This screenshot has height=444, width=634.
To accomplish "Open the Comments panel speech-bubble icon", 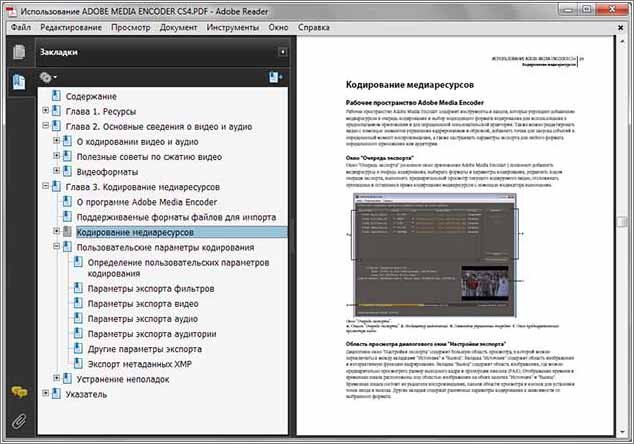I will pyautogui.click(x=19, y=392).
